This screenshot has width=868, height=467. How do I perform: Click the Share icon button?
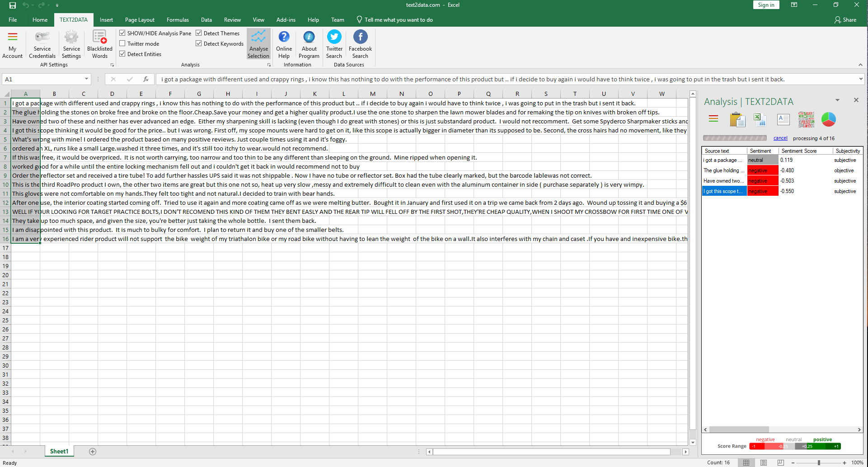tap(845, 20)
